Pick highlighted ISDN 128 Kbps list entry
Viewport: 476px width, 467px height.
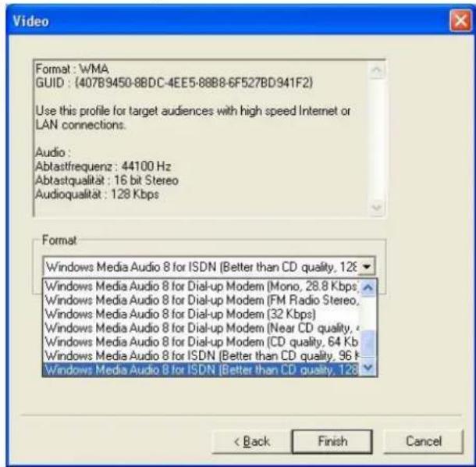201,369
